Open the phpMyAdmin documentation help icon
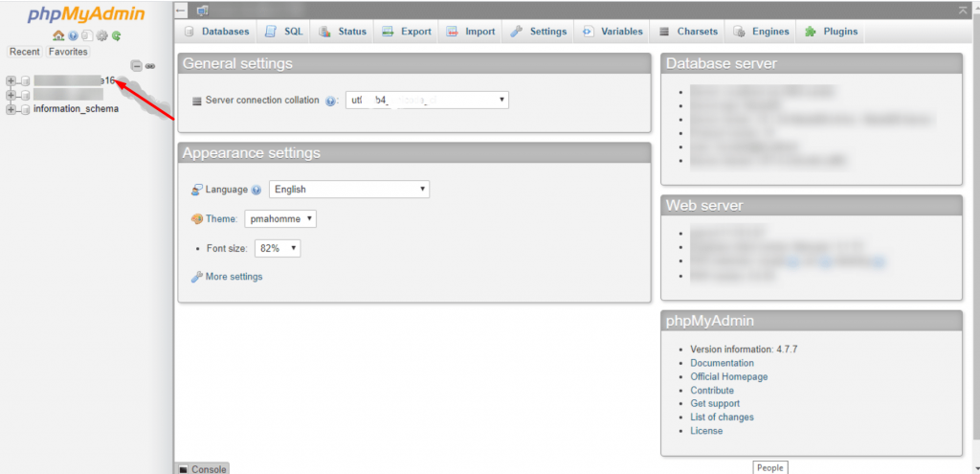980x474 pixels. point(73,35)
